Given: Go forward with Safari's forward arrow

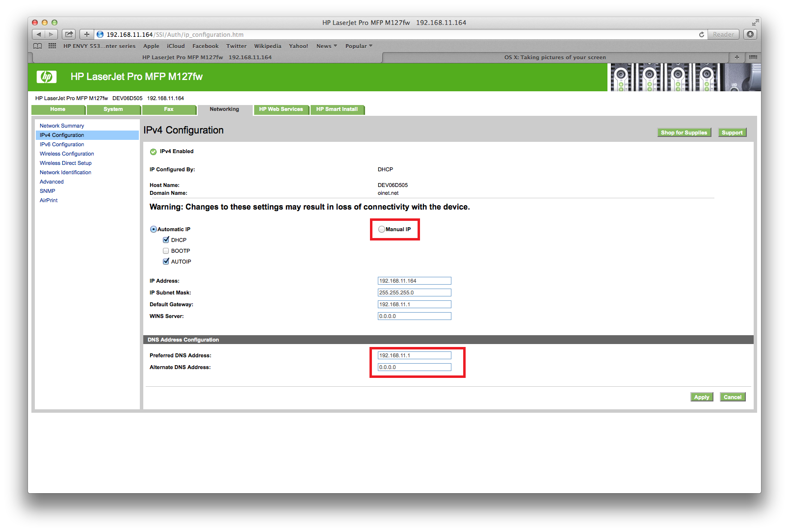Looking at the screenshot, I should (x=52, y=34).
